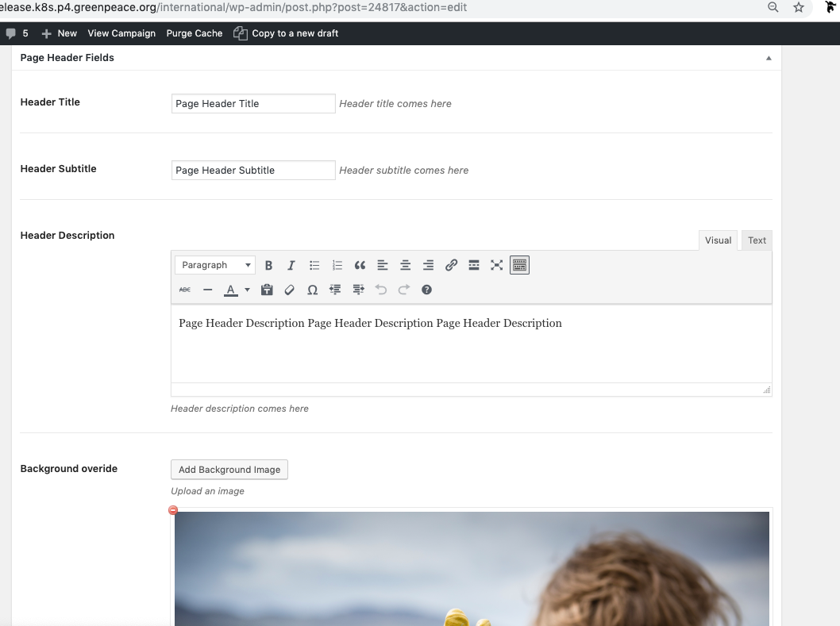This screenshot has height=626, width=840.
Task: Undo the last editor change
Action: (381, 290)
